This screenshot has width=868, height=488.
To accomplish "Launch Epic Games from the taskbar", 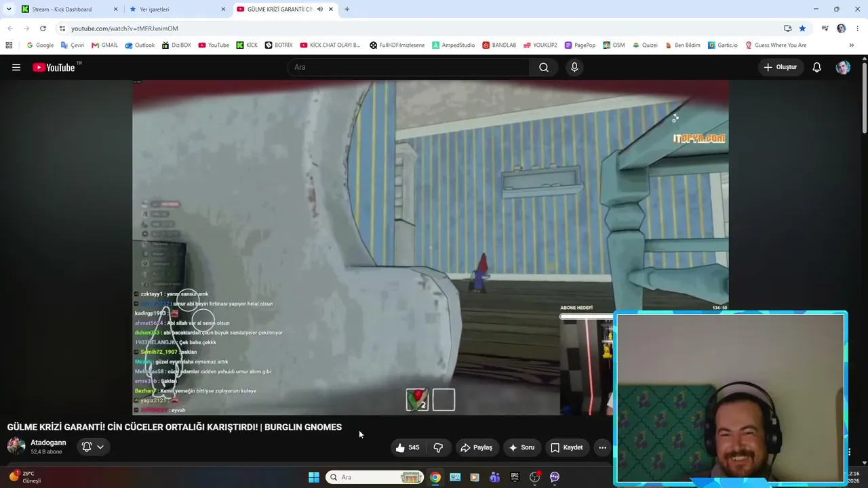I will (x=515, y=477).
